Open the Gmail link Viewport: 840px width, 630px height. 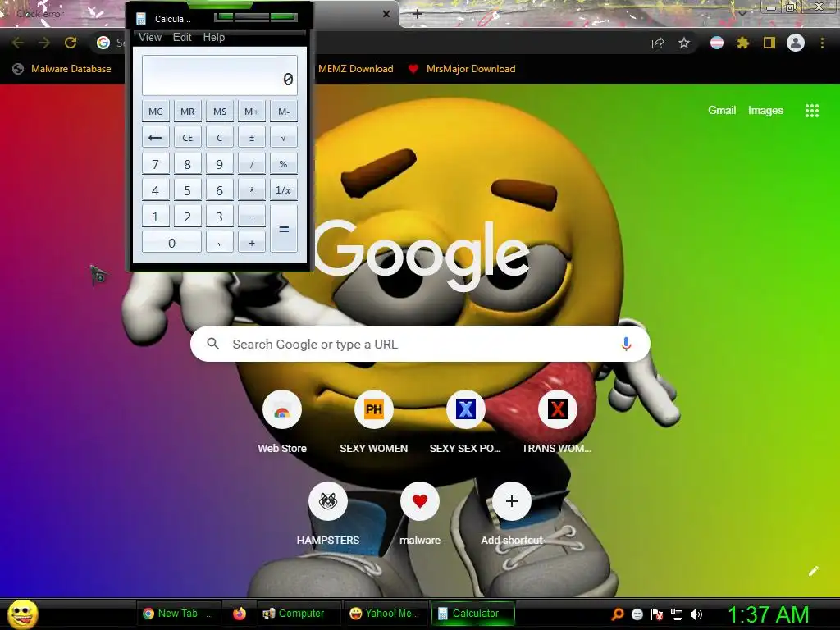coord(722,111)
